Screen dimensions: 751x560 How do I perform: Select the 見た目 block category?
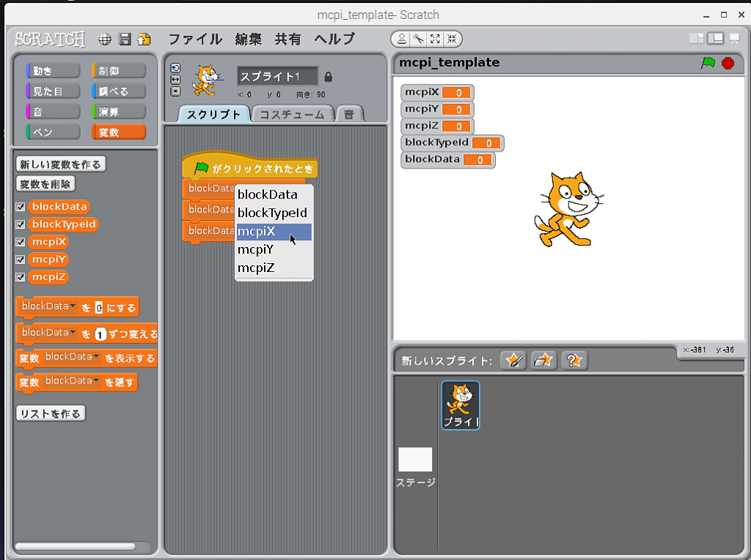53,92
